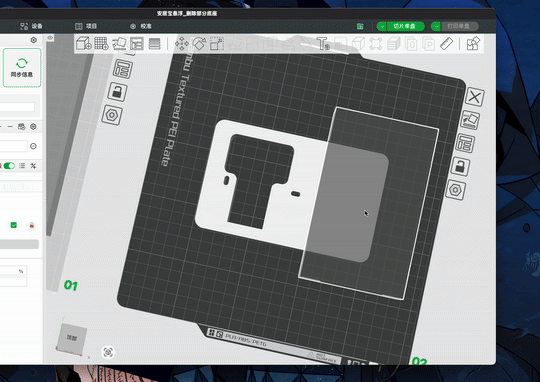Click the green slice plate button
The width and height of the screenshot is (540, 382).
pos(405,26)
